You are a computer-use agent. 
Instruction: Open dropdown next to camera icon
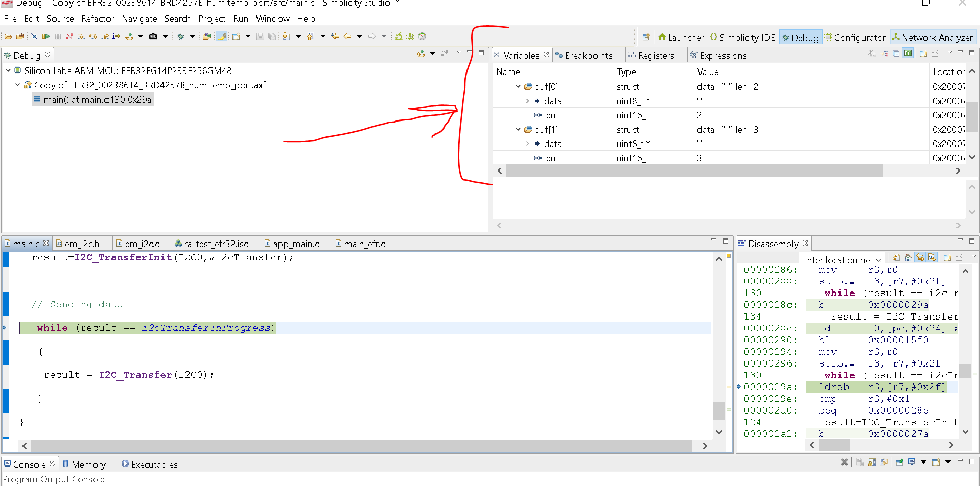coord(165,36)
